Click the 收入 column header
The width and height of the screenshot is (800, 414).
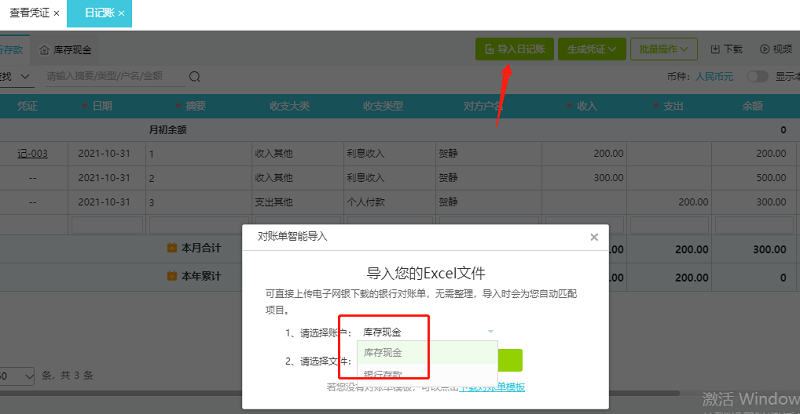(x=587, y=106)
